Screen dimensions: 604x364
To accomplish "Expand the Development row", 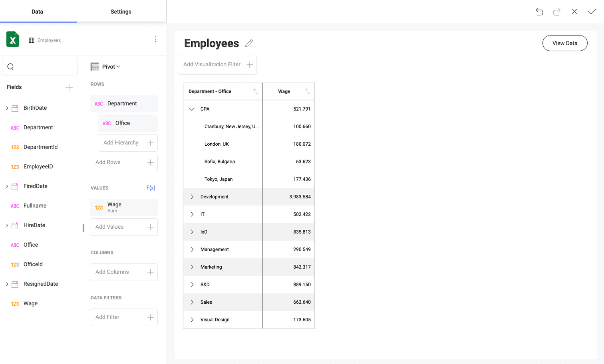I will 192,197.
